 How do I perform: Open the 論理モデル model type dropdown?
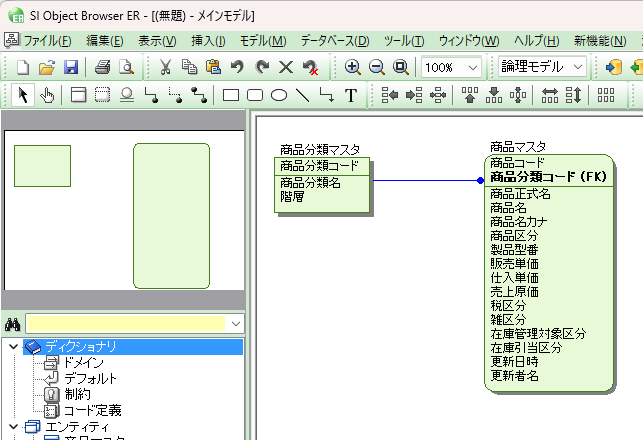point(577,67)
